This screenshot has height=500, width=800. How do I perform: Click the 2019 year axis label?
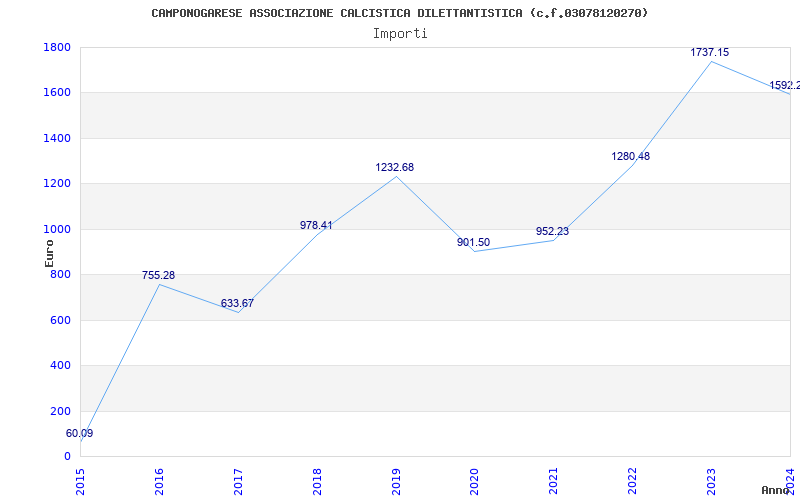click(395, 482)
